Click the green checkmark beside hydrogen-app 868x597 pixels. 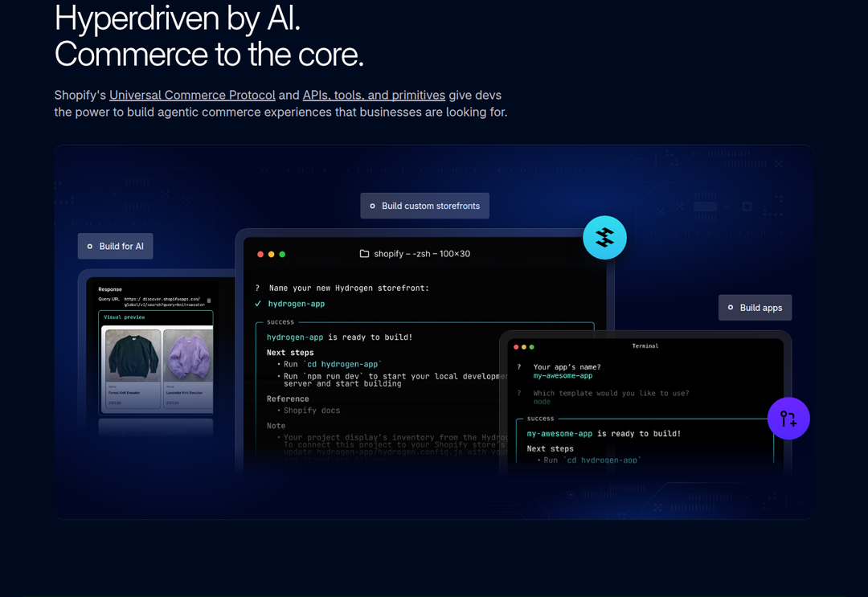coord(258,304)
